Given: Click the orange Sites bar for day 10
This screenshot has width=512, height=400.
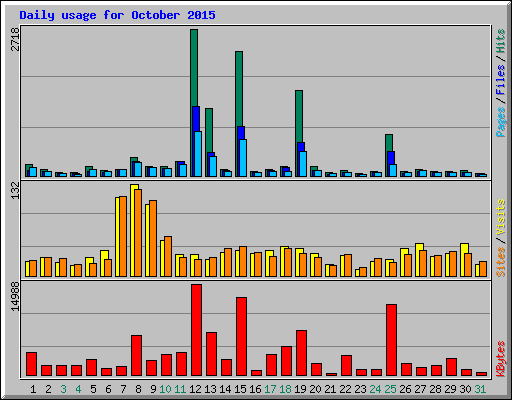Looking at the screenshot, I should (x=168, y=256).
